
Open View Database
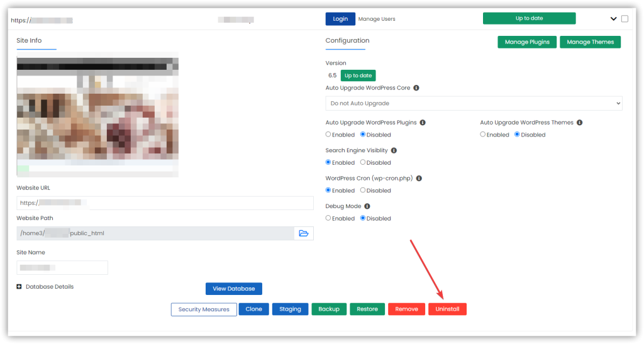pyautogui.click(x=234, y=289)
